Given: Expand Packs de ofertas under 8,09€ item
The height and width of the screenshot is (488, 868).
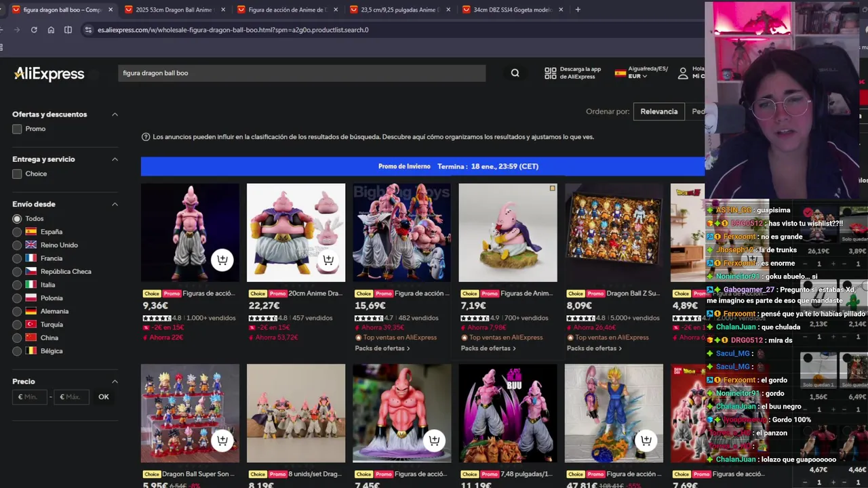Looking at the screenshot, I should click(594, 348).
